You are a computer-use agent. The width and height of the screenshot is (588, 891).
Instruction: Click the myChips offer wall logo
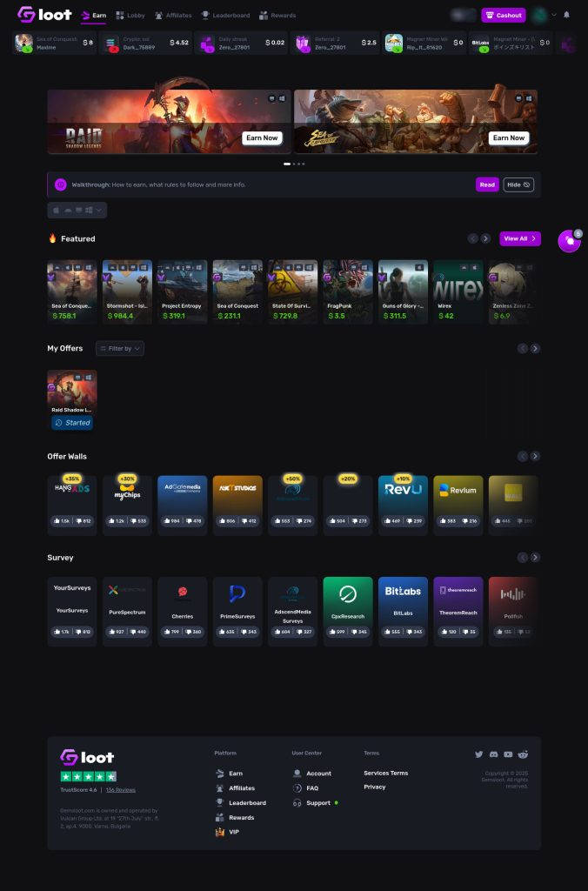pos(127,491)
